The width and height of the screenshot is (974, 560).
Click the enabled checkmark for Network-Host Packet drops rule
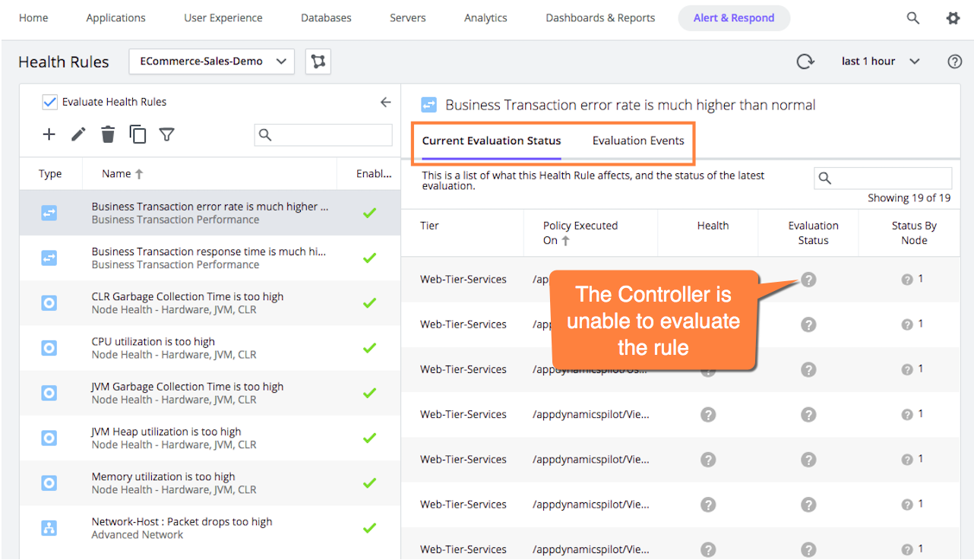pyautogui.click(x=369, y=528)
